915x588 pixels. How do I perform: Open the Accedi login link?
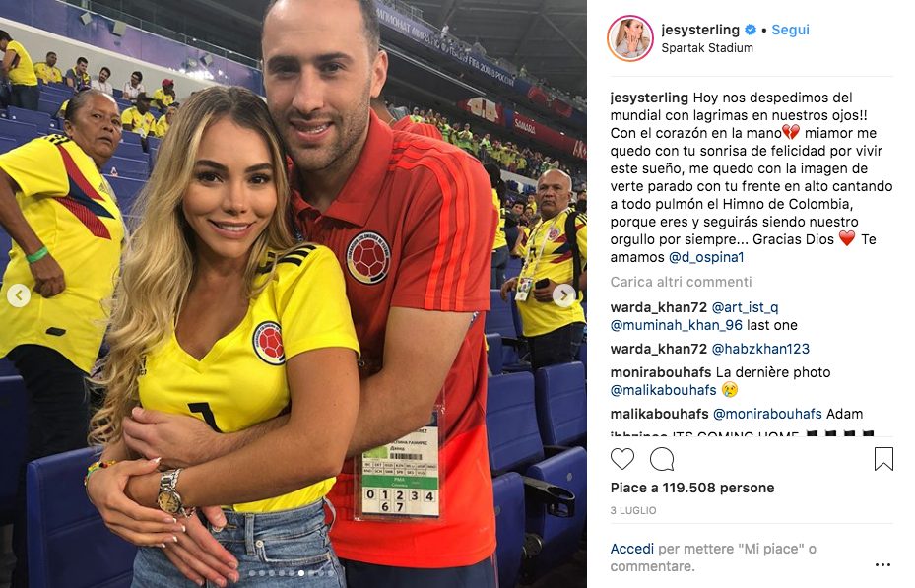pyautogui.click(x=632, y=549)
